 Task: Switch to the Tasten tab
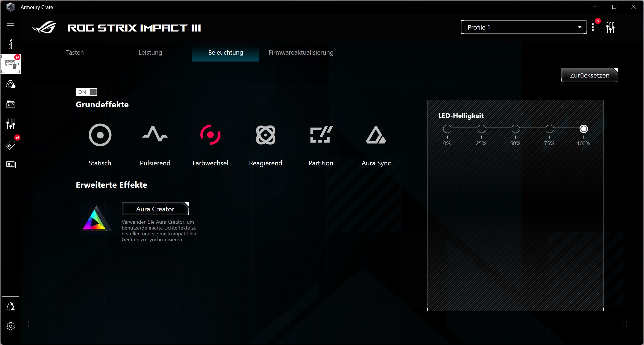[75, 52]
